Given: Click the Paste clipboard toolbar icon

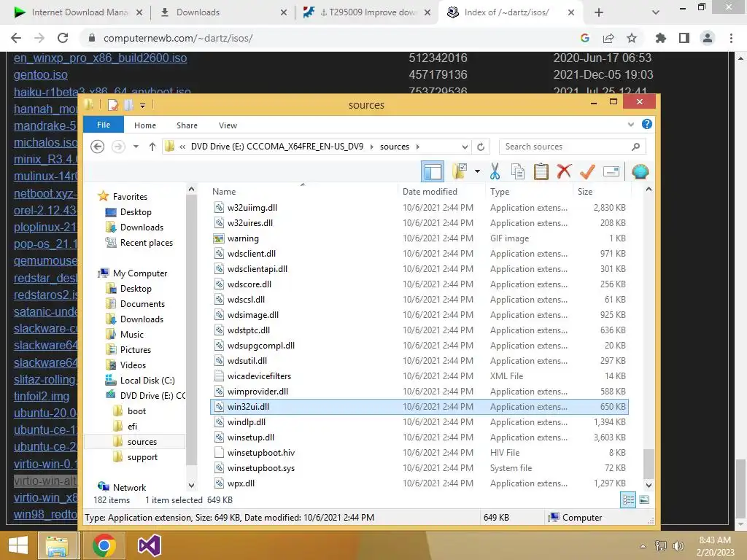Looking at the screenshot, I should (541, 171).
